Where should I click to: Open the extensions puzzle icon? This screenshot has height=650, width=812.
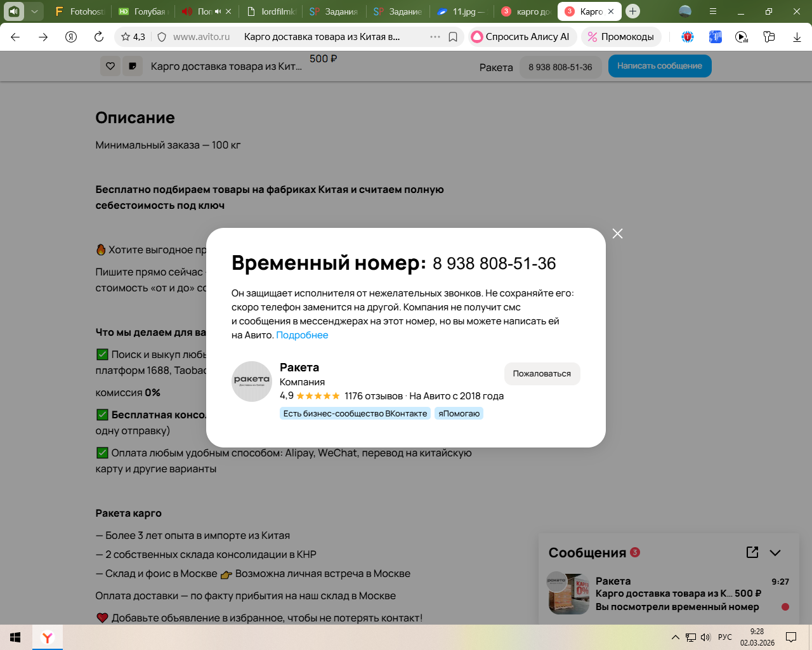[x=769, y=37]
